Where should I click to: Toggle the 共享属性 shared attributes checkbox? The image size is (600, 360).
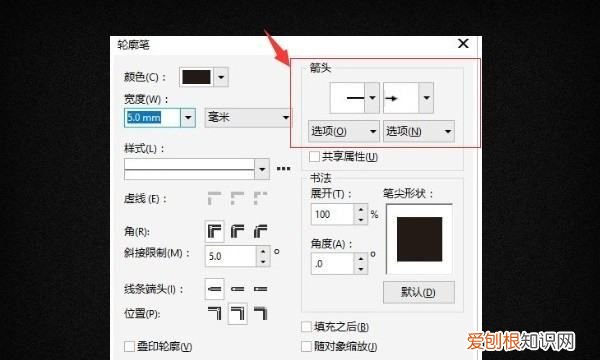pyautogui.click(x=314, y=156)
